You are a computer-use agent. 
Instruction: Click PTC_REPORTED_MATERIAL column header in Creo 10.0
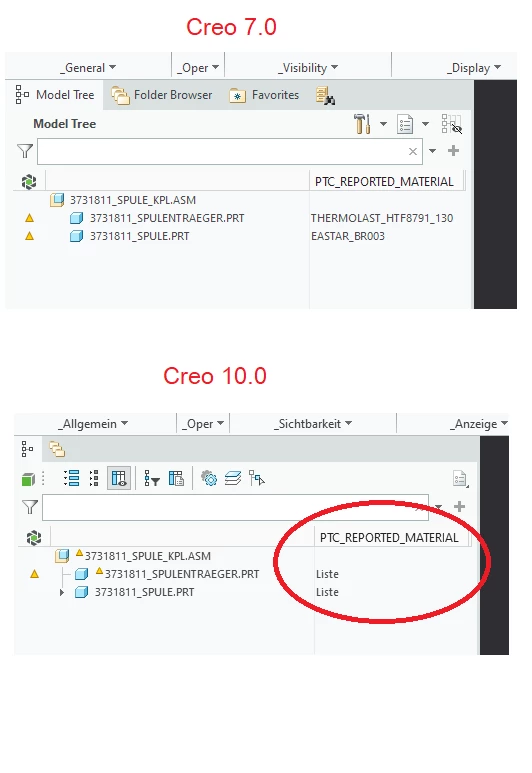(389, 538)
